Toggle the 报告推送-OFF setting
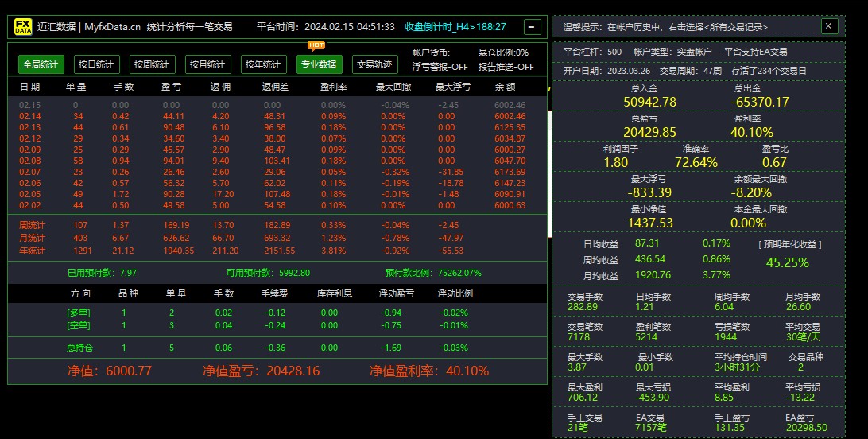This screenshot has height=439, width=868. click(506, 67)
